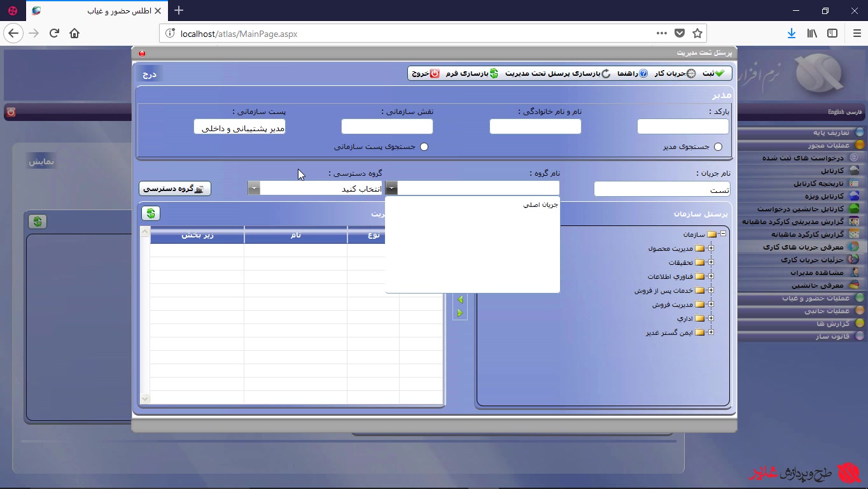Expand the فناوری اطلاعات tree node

711,276
